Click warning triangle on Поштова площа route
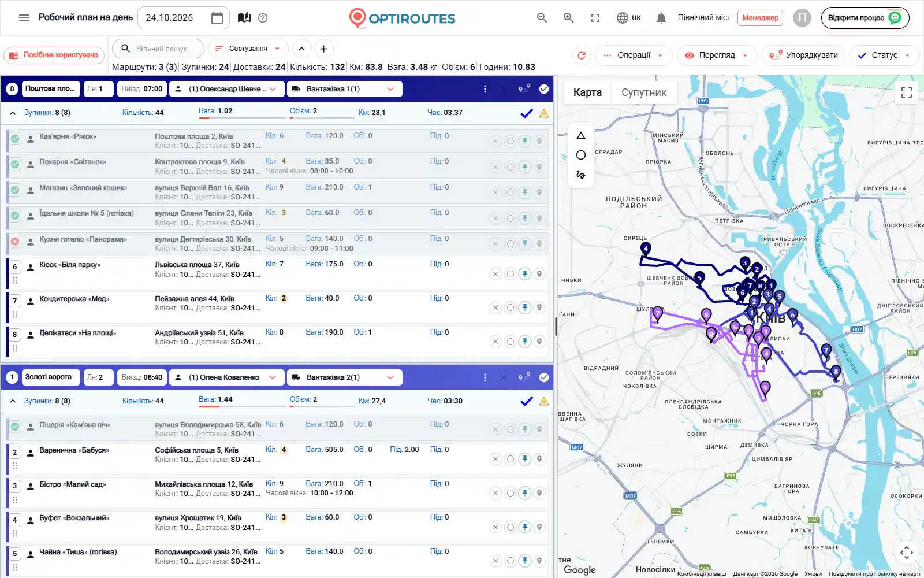The image size is (924, 578). coord(544,113)
